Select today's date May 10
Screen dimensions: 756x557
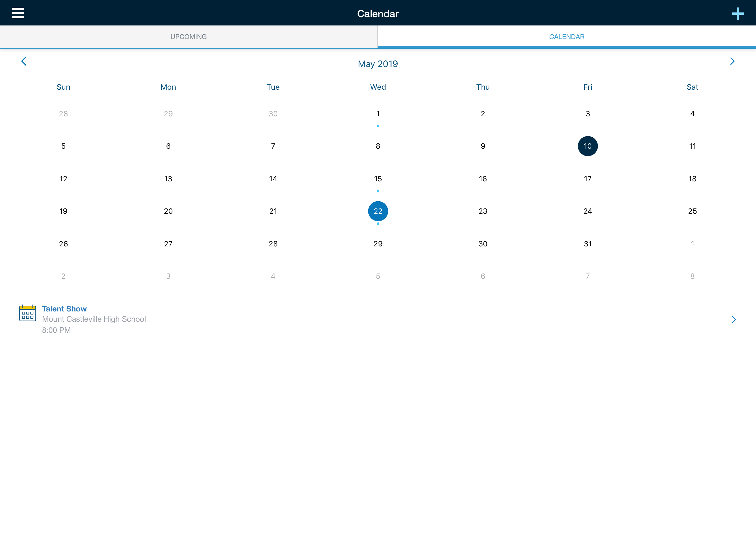(587, 146)
